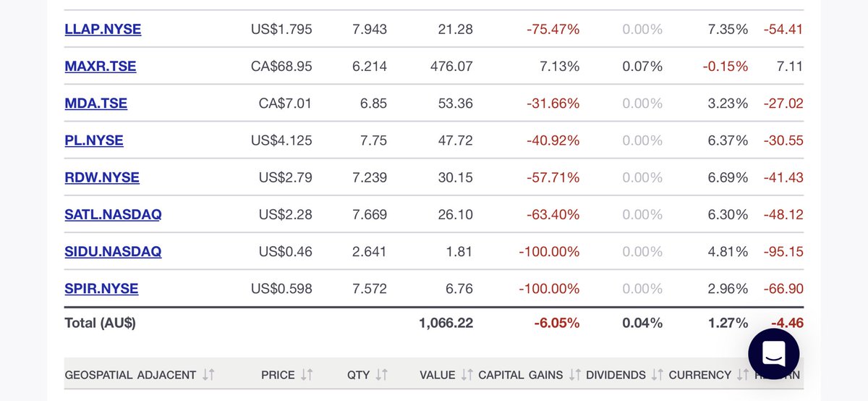
Task: Select SPIR return -66.90
Action: pyautogui.click(x=783, y=289)
